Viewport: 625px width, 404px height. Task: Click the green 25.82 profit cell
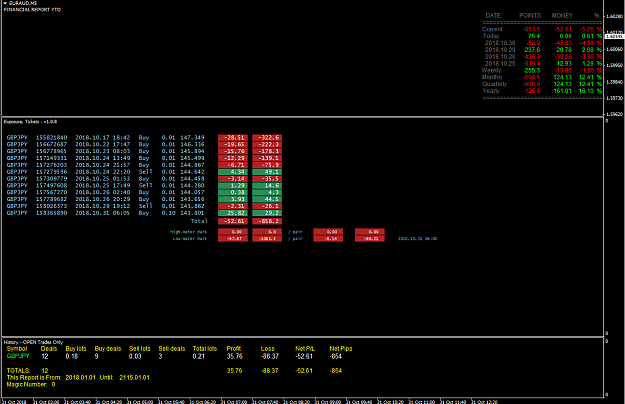233,213
